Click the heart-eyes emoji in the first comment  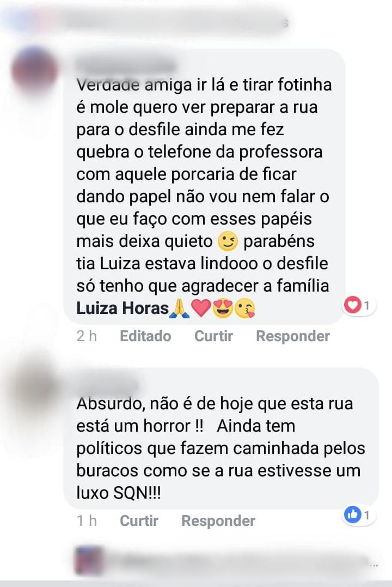(x=223, y=308)
